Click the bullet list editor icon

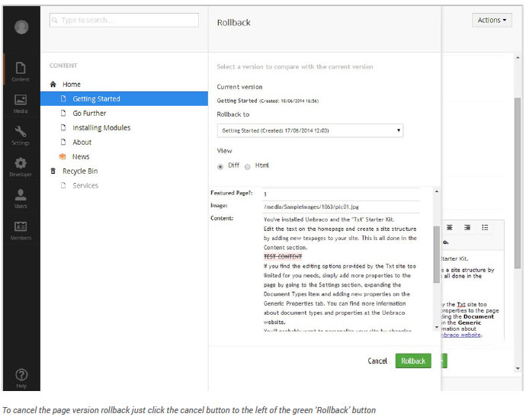coord(485,227)
